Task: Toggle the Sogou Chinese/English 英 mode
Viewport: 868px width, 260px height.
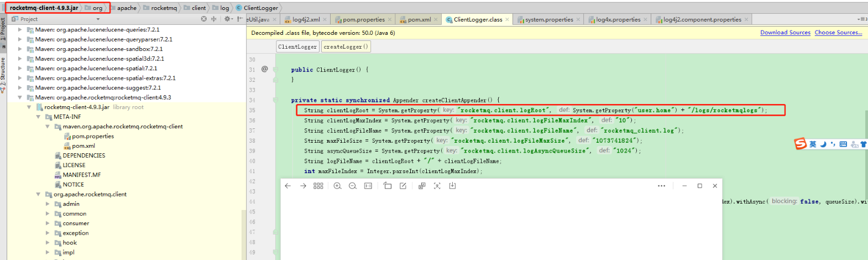Action: click(x=813, y=144)
